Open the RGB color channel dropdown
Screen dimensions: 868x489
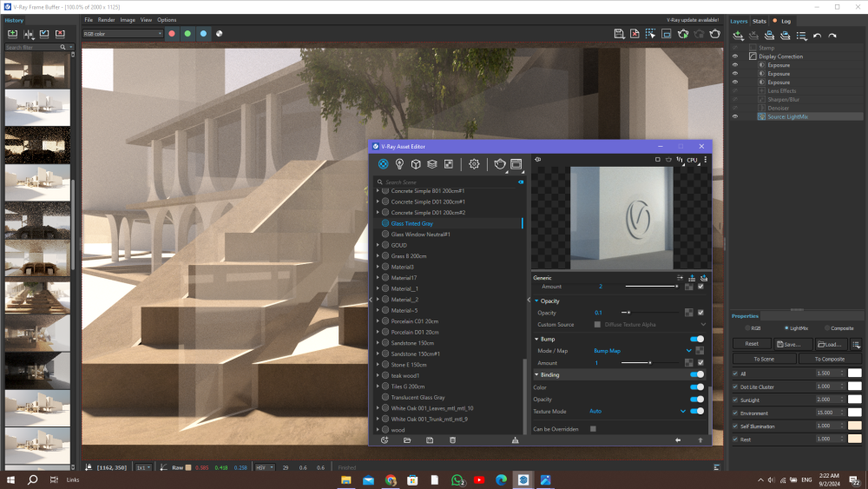[122, 34]
